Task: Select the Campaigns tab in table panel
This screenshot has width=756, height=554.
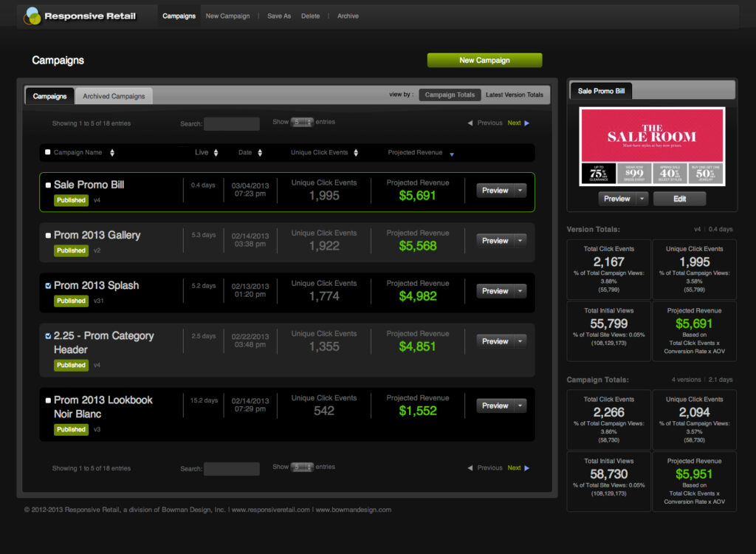Action: tap(49, 96)
